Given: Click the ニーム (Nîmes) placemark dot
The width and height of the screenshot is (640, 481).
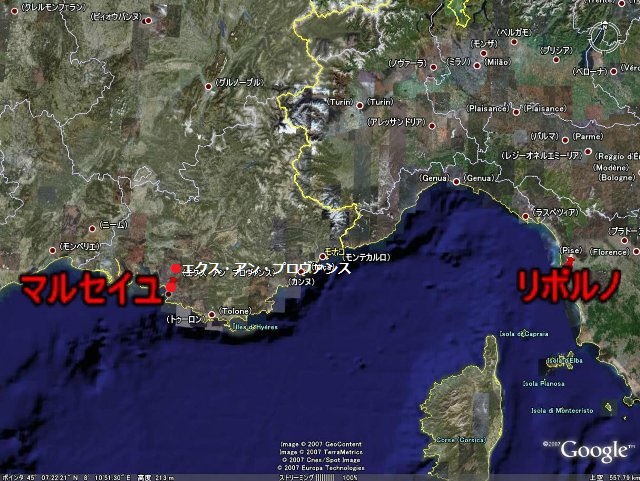Looking at the screenshot, I should 92,226.
